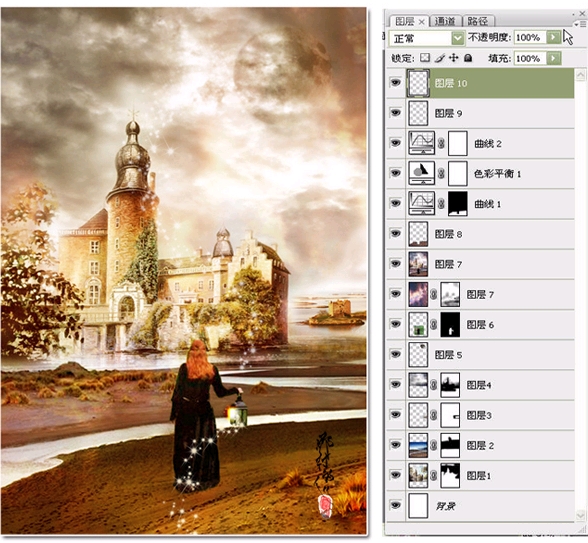Expand the 填充 fill slider arrow

coord(553,58)
